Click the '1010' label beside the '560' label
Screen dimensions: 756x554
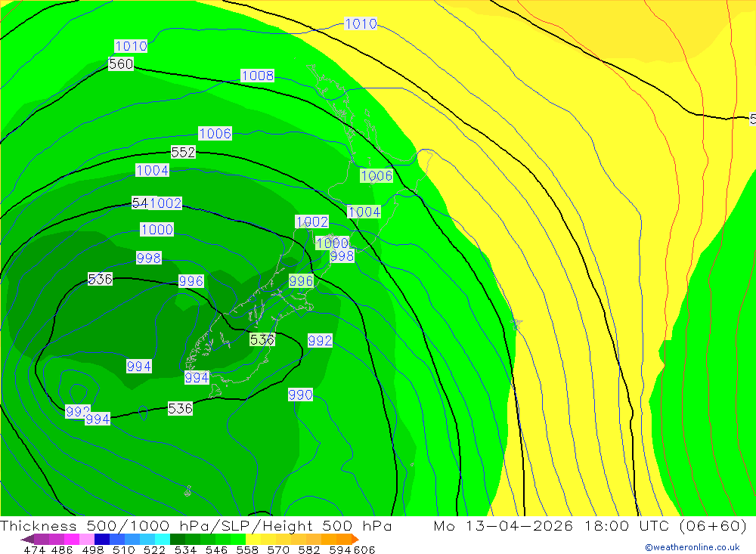[131, 46]
